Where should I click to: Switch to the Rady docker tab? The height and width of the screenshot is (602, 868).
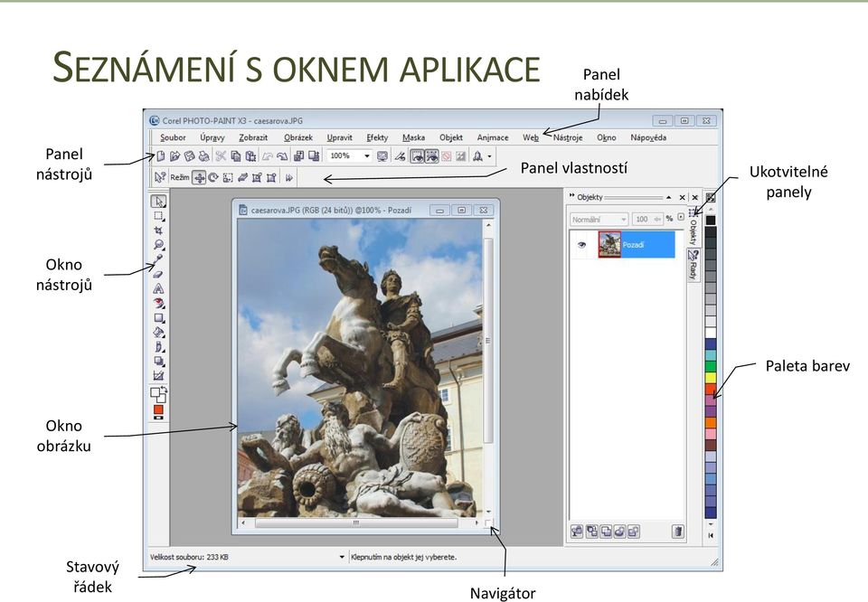click(693, 265)
